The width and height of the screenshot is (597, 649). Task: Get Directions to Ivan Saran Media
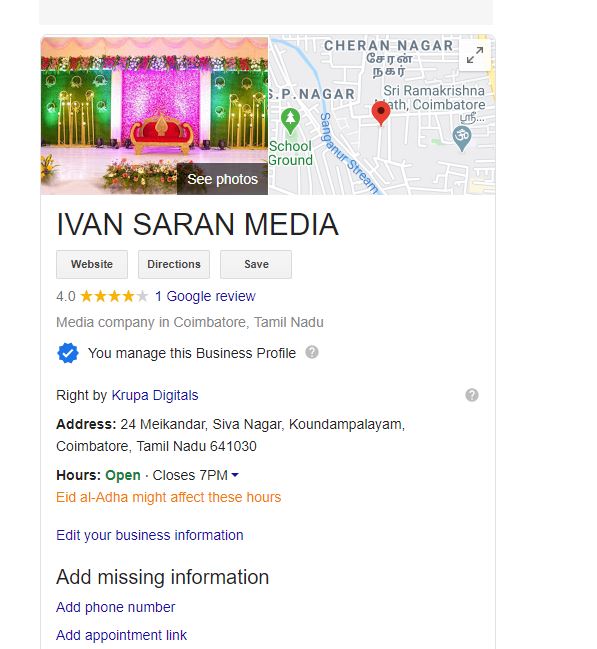click(x=174, y=264)
